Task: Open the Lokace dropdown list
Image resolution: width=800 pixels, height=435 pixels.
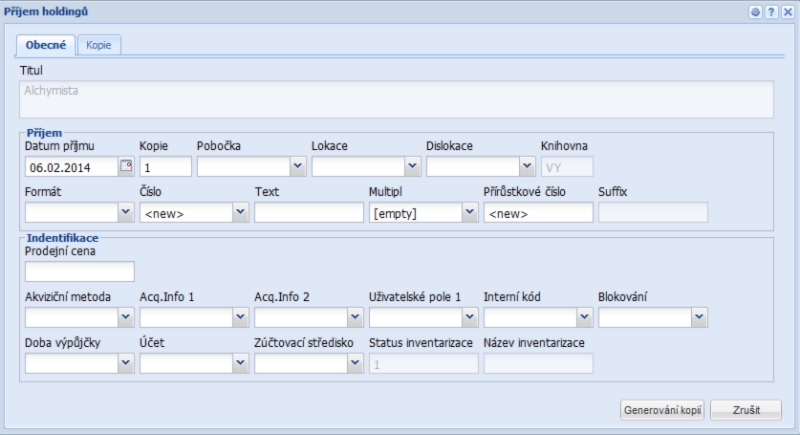Action: [411, 166]
